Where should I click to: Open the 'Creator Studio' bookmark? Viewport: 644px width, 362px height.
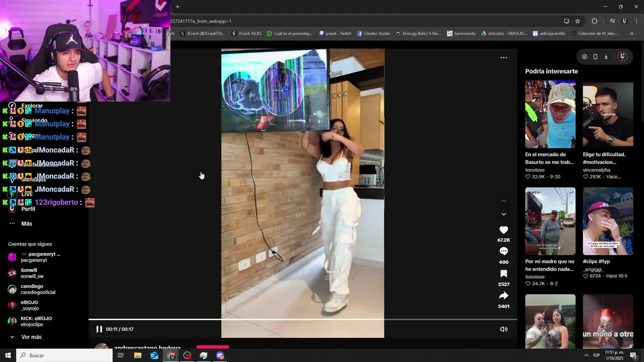pos(373,34)
